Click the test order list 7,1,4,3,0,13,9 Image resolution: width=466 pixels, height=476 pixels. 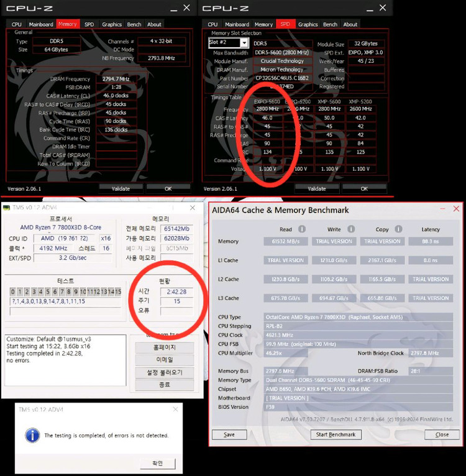tap(65, 301)
